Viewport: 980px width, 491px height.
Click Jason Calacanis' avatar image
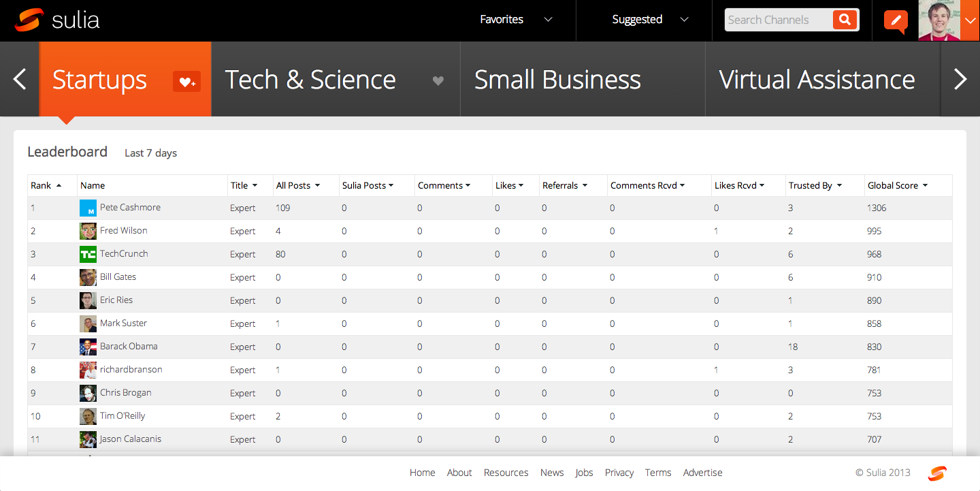[x=88, y=439]
